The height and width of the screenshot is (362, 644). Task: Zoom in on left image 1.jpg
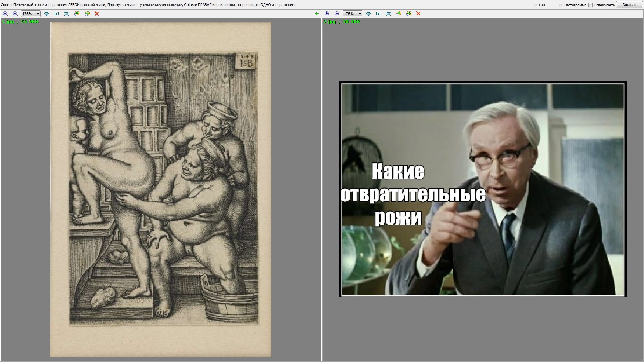[5, 14]
